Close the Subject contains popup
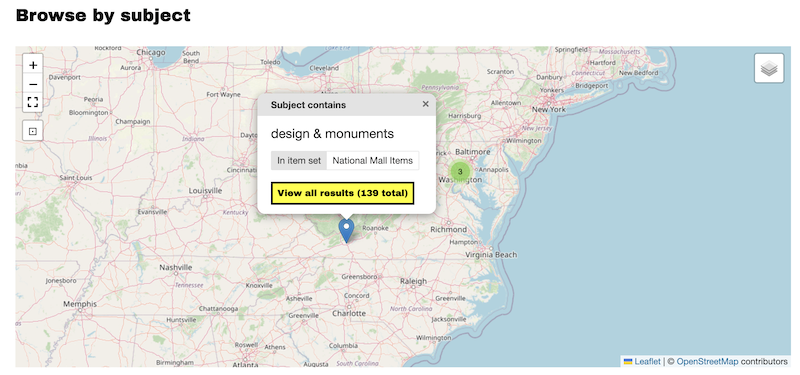Image resolution: width=800 pixels, height=375 pixels. click(x=426, y=104)
